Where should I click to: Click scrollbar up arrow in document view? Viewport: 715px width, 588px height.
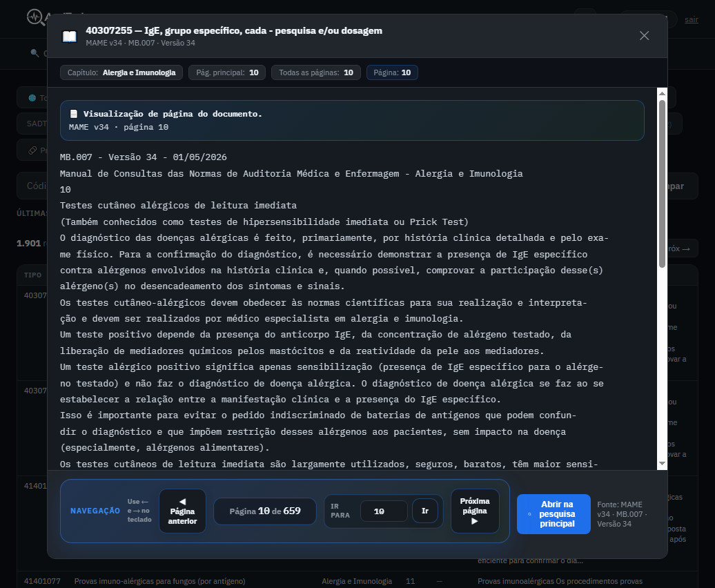tap(662, 93)
